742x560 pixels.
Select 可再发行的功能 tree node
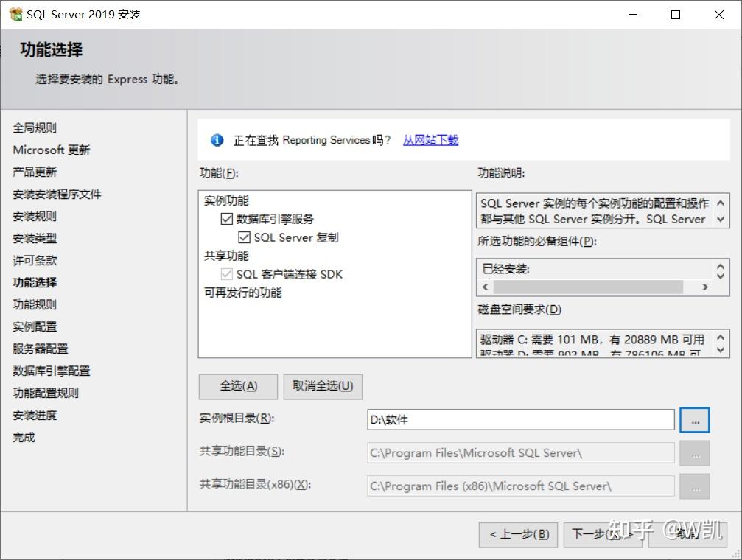point(242,293)
